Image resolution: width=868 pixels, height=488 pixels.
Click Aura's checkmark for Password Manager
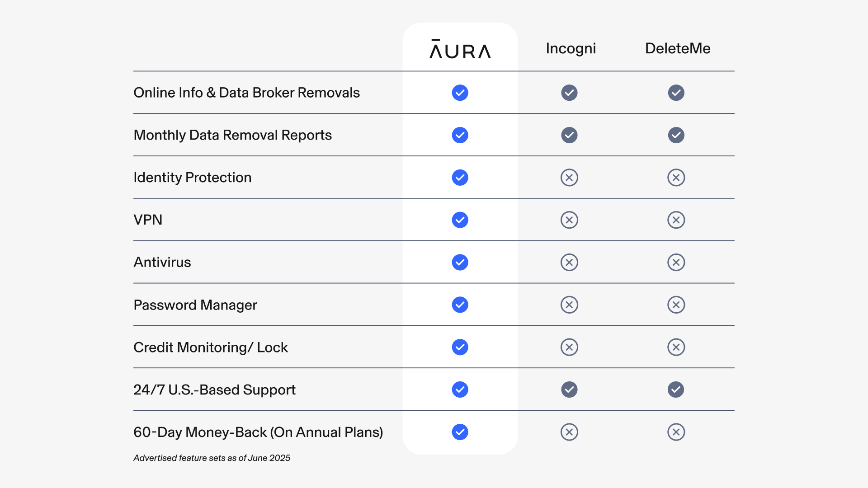(460, 305)
